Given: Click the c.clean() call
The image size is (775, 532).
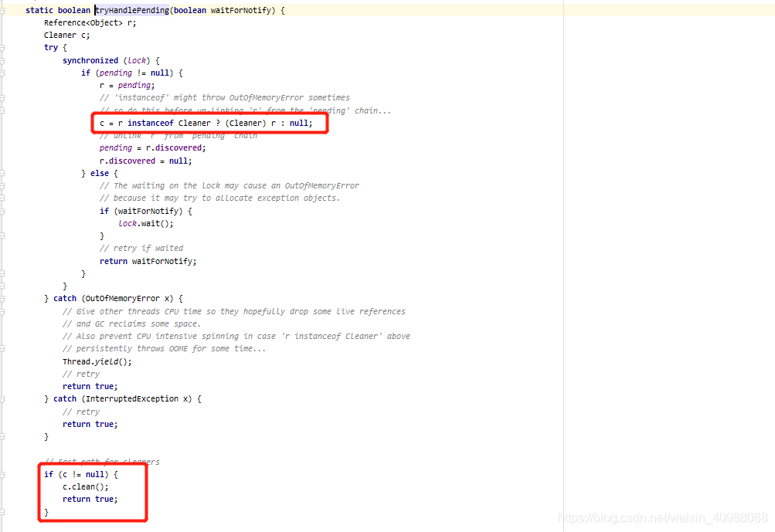Looking at the screenshot, I should pos(86,486).
